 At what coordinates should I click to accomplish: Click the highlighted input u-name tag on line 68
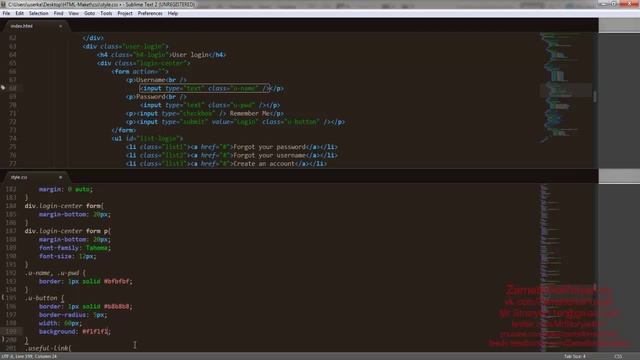click(x=204, y=88)
